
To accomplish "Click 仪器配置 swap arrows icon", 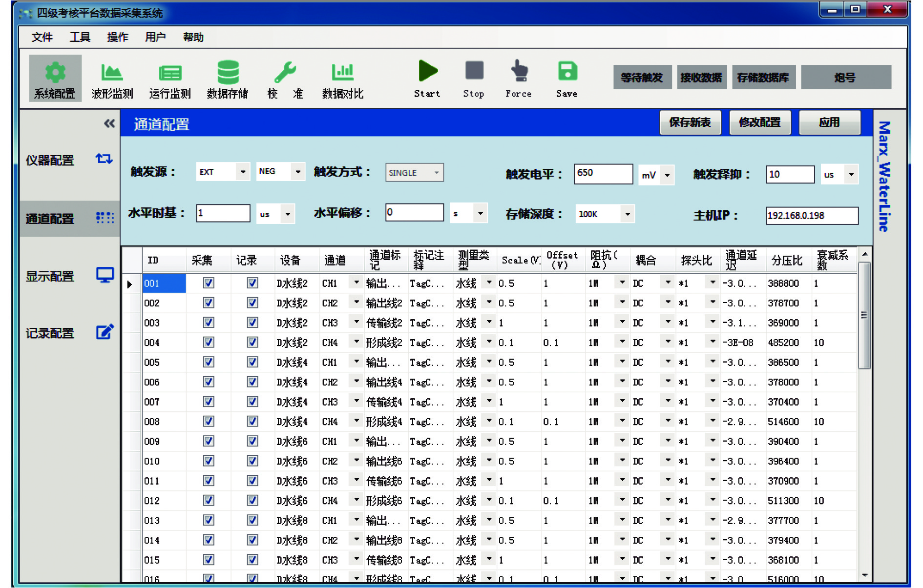I will click(x=104, y=159).
